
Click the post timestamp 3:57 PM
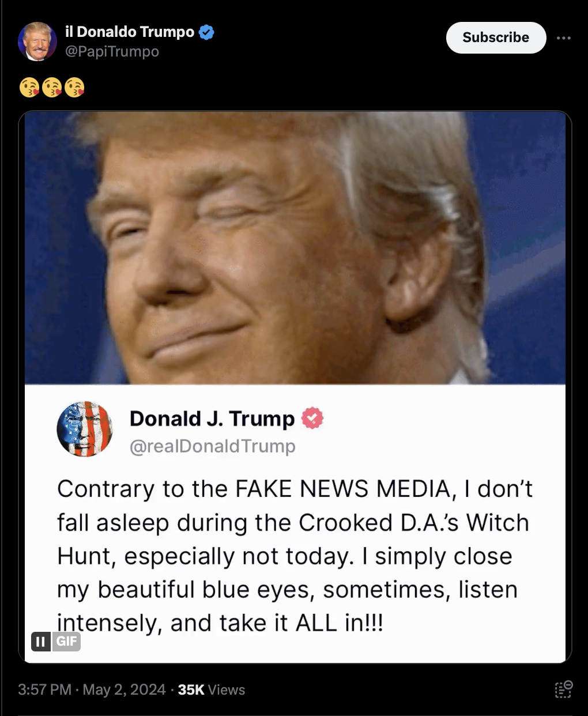(x=44, y=689)
